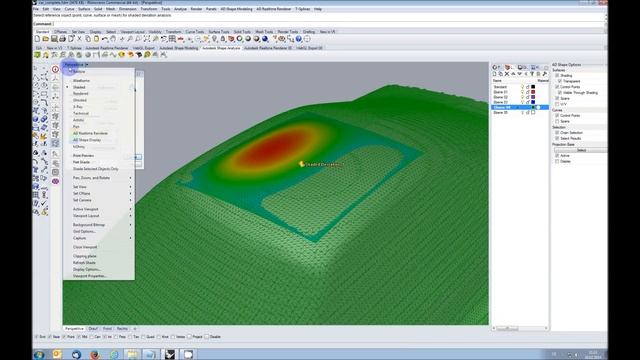
Task: Click the Print icon in Standard toolbar
Action: 62,39
